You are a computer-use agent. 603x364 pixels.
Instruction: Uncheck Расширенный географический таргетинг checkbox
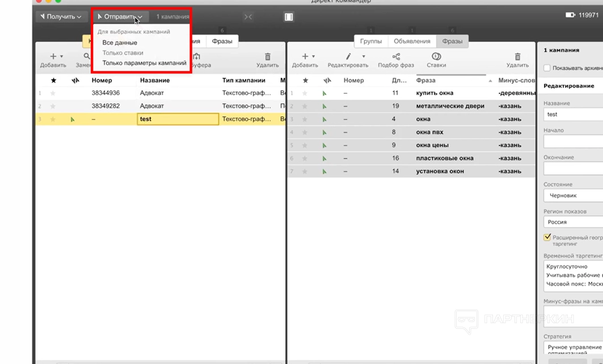click(x=547, y=237)
